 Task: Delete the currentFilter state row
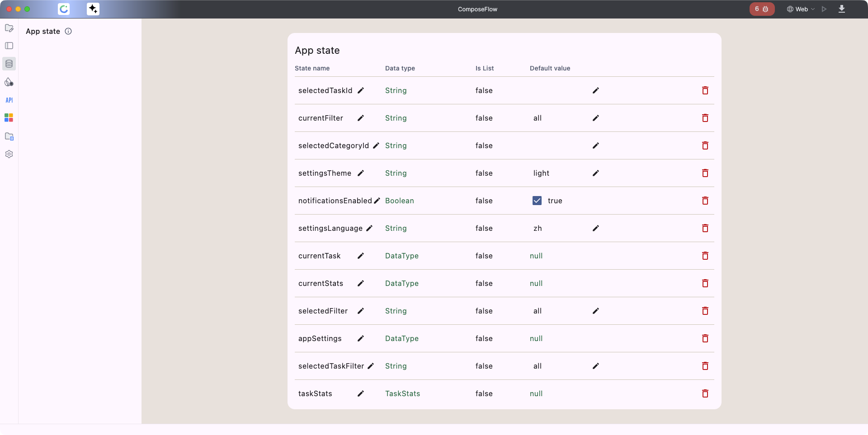click(x=705, y=118)
